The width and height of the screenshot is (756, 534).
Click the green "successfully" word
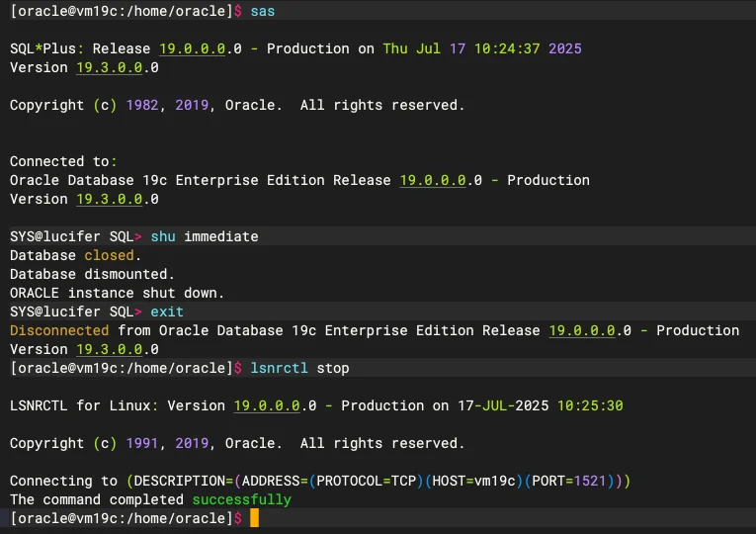point(242,499)
